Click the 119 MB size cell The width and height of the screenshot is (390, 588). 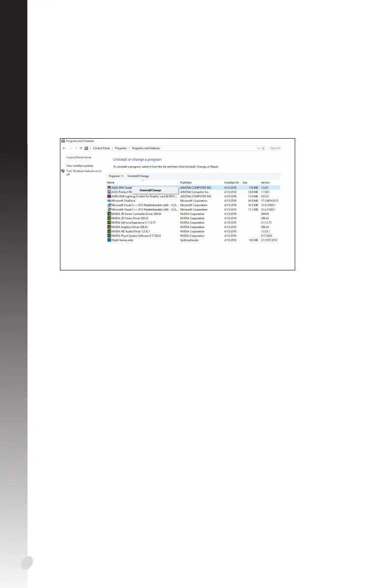pyautogui.click(x=253, y=187)
